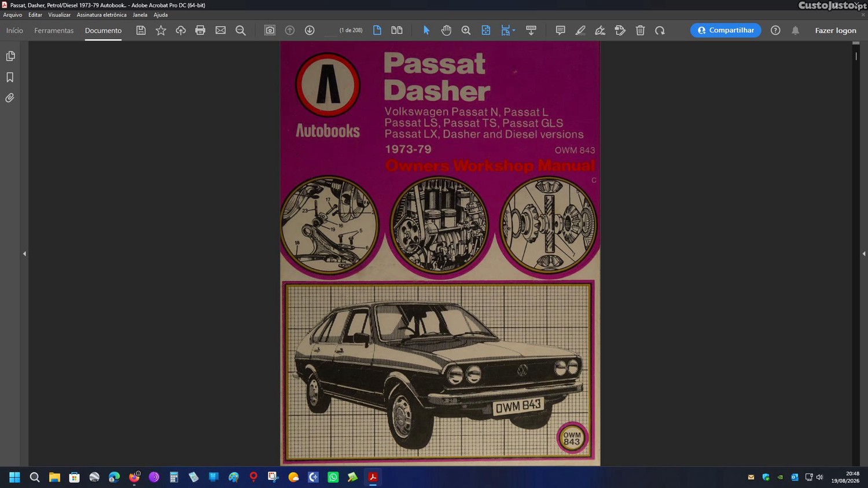Viewport: 868px width, 488px height.
Task: Activate the selection arrow tool
Action: (426, 30)
